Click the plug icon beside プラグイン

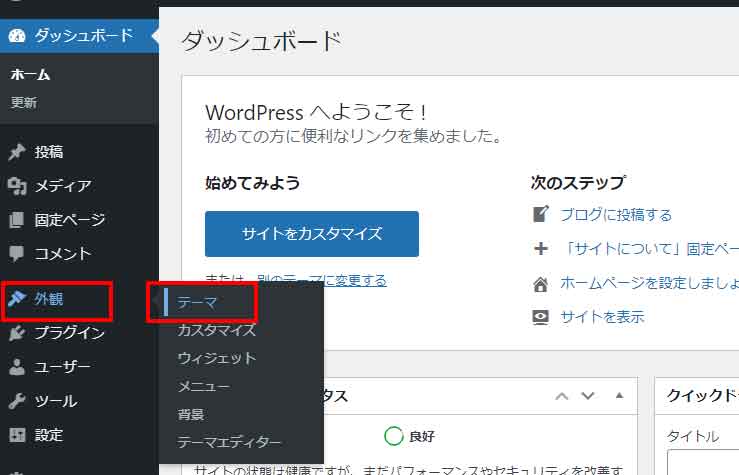pyautogui.click(x=17, y=333)
